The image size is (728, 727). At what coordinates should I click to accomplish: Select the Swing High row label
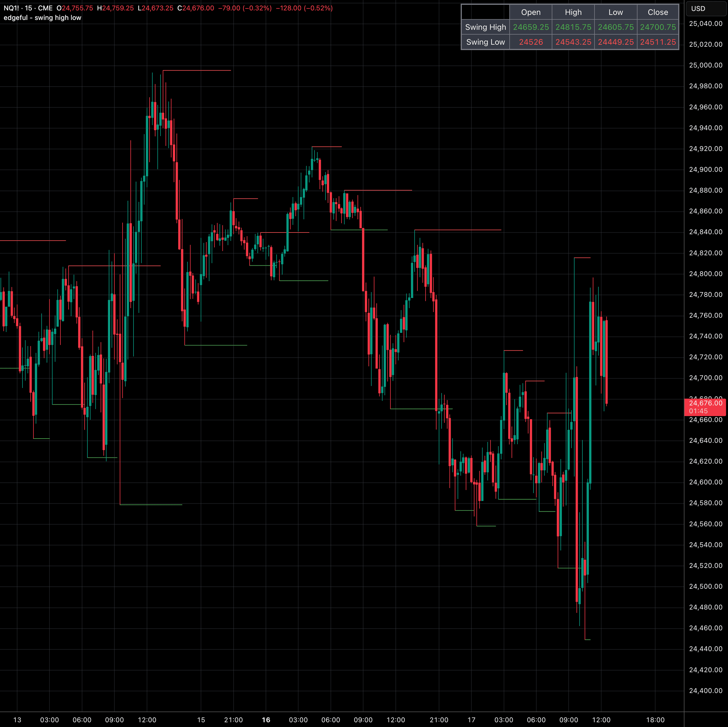(485, 27)
